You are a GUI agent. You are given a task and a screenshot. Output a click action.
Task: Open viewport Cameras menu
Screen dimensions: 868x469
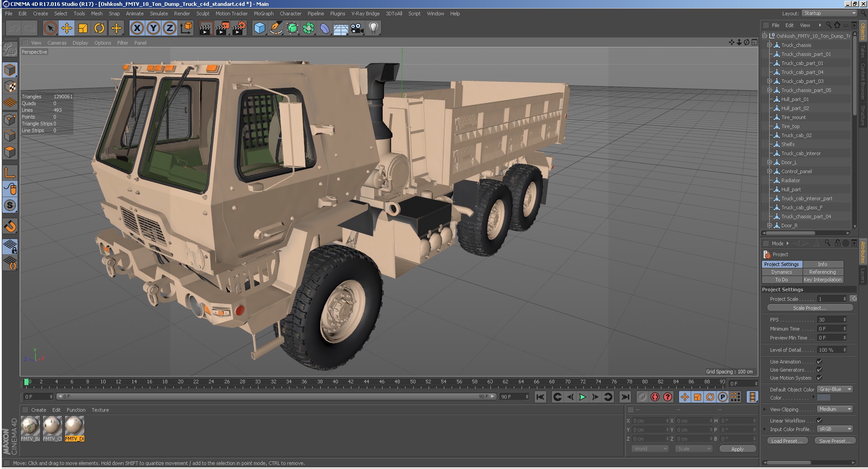57,43
